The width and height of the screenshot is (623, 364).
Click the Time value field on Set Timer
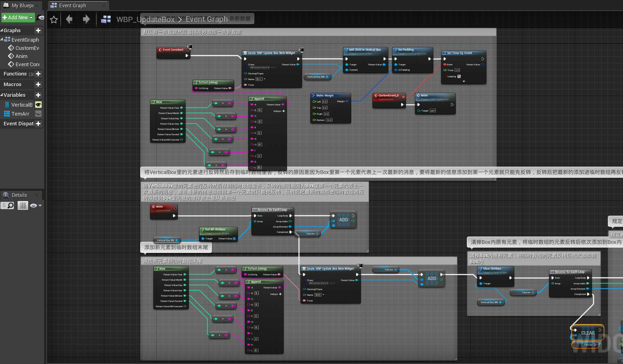(457, 70)
